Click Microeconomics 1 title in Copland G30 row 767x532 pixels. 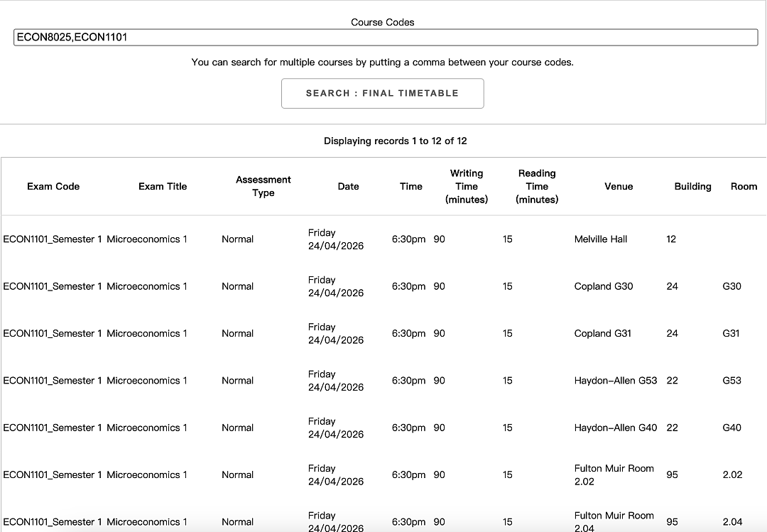pos(147,286)
